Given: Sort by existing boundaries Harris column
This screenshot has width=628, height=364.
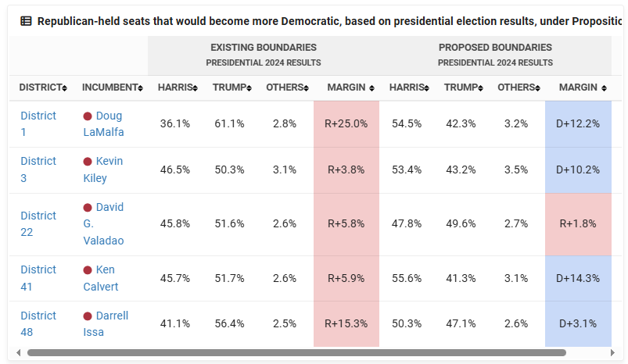Looking at the screenshot, I should (x=178, y=87).
